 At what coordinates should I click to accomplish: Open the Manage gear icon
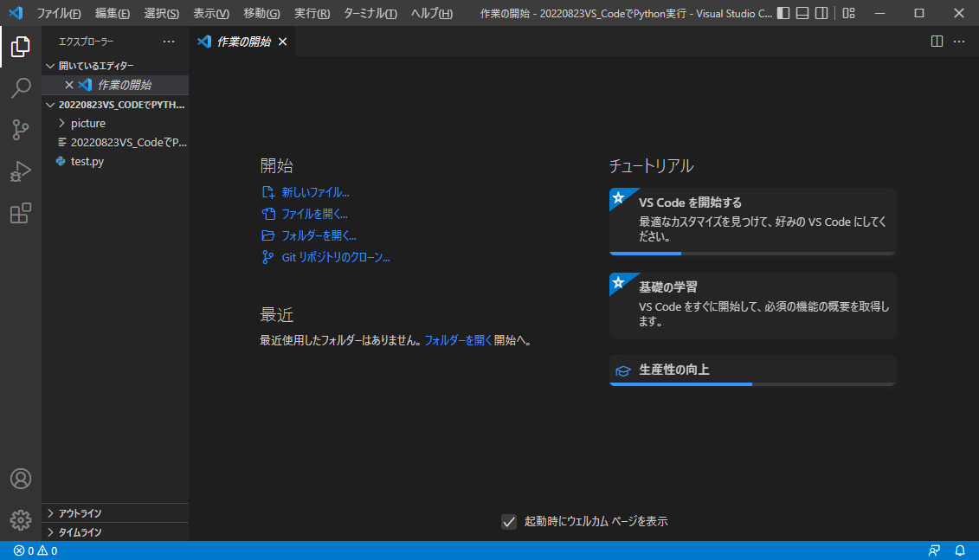[x=21, y=519]
